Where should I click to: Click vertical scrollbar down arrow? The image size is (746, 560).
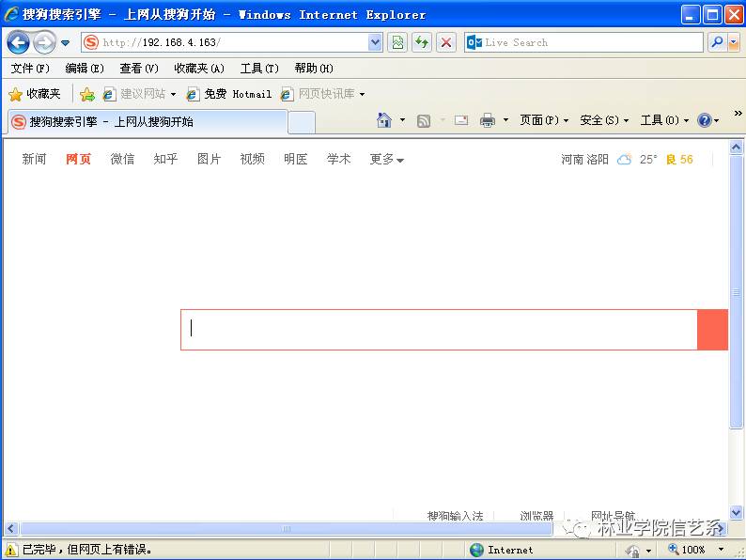click(x=736, y=512)
